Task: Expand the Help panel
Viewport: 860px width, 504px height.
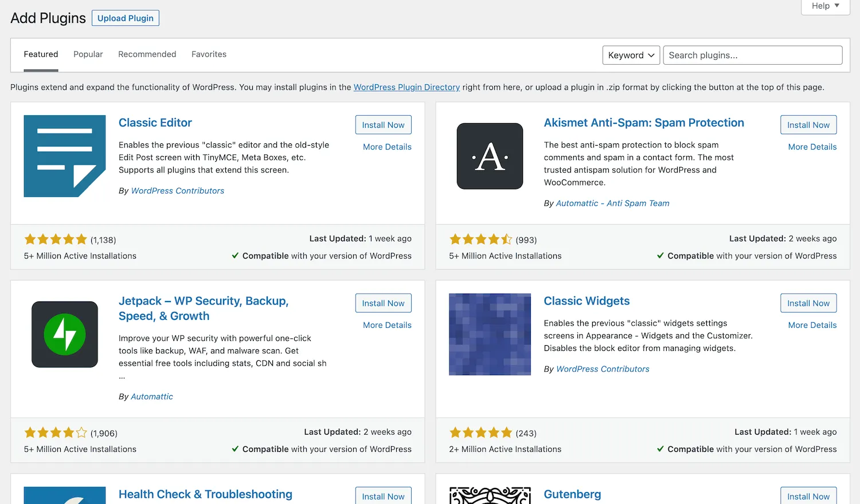Action: pyautogui.click(x=826, y=6)
